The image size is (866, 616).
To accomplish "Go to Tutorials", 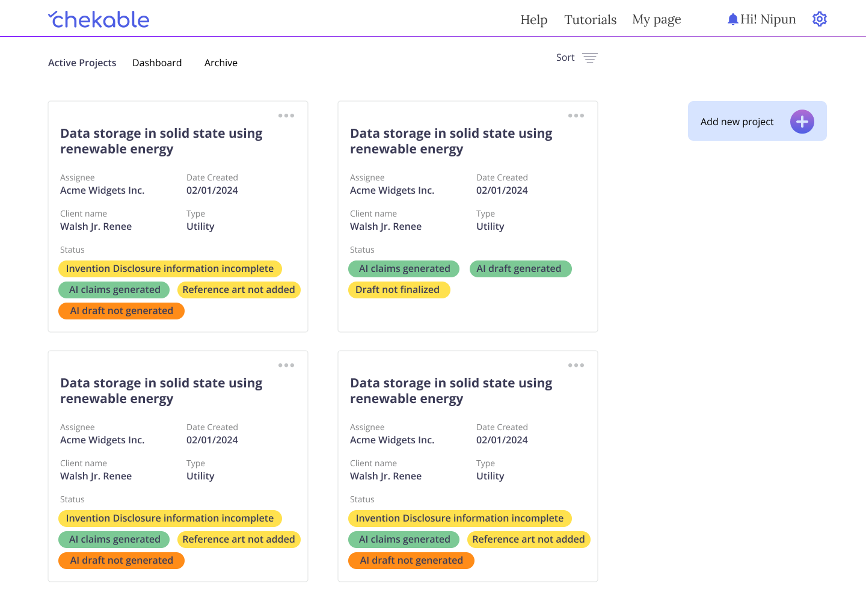I will pyautogui.click(x=590, y=20).
